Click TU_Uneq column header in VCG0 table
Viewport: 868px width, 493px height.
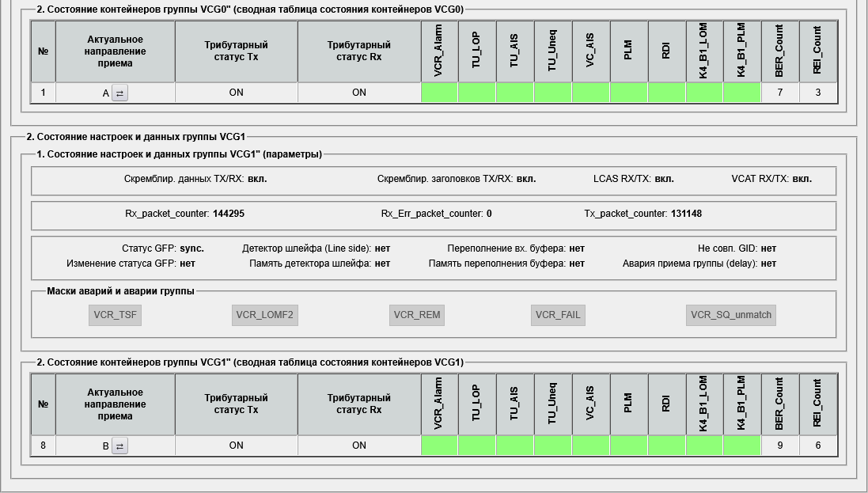pyautogui.click(x=552, y=51)
